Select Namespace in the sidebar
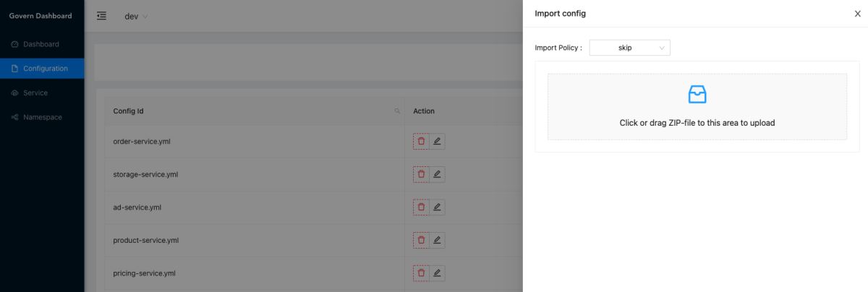This screenshot has height=292, width=868. pos(42,117)
